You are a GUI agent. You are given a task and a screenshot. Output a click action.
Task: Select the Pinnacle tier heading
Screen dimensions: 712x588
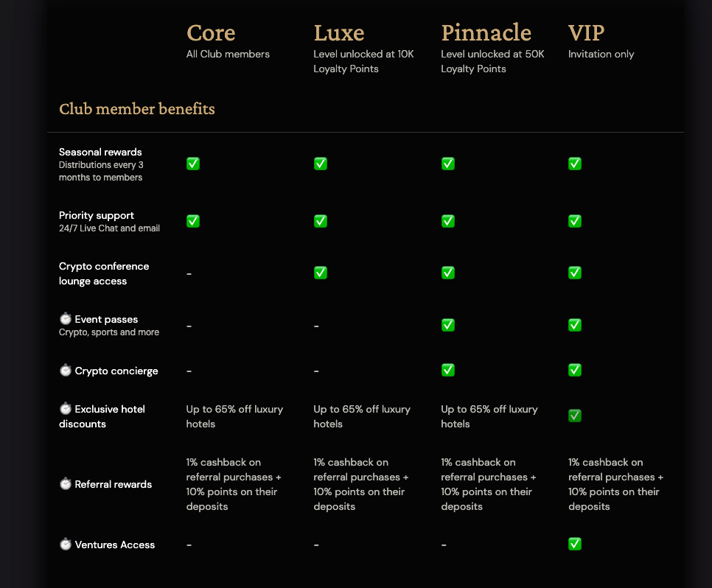(x=486, y=33)
